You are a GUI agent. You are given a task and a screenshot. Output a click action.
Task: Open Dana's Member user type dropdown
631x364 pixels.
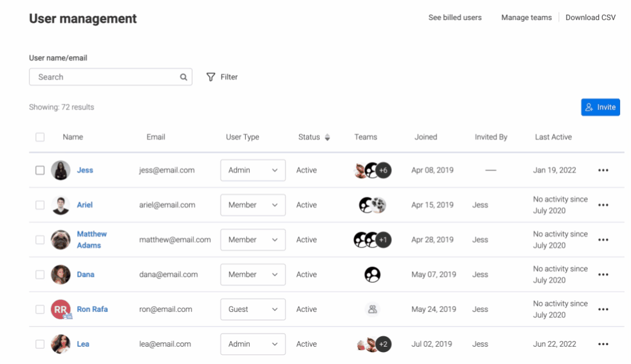[x=253, y=275]
